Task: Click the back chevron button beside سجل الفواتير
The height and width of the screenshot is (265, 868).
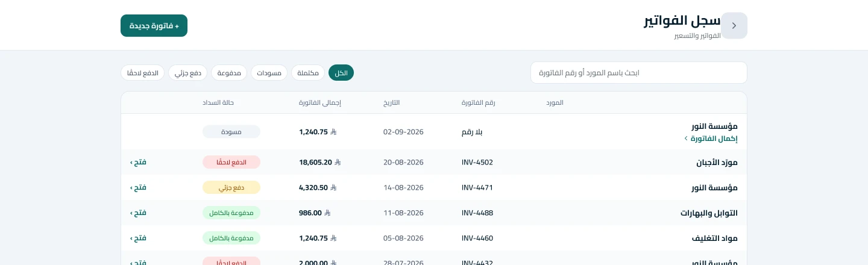Action: click(x=734, y=25)
